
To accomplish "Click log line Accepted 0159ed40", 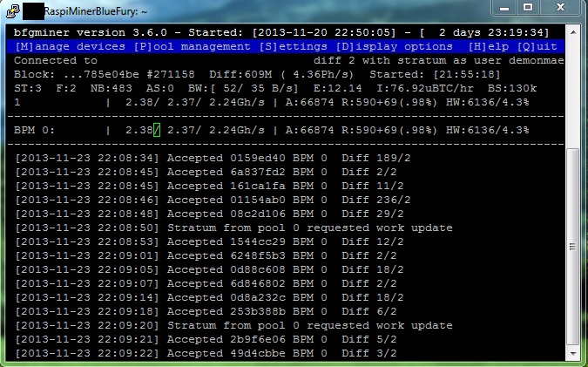I will click(213, 158).
